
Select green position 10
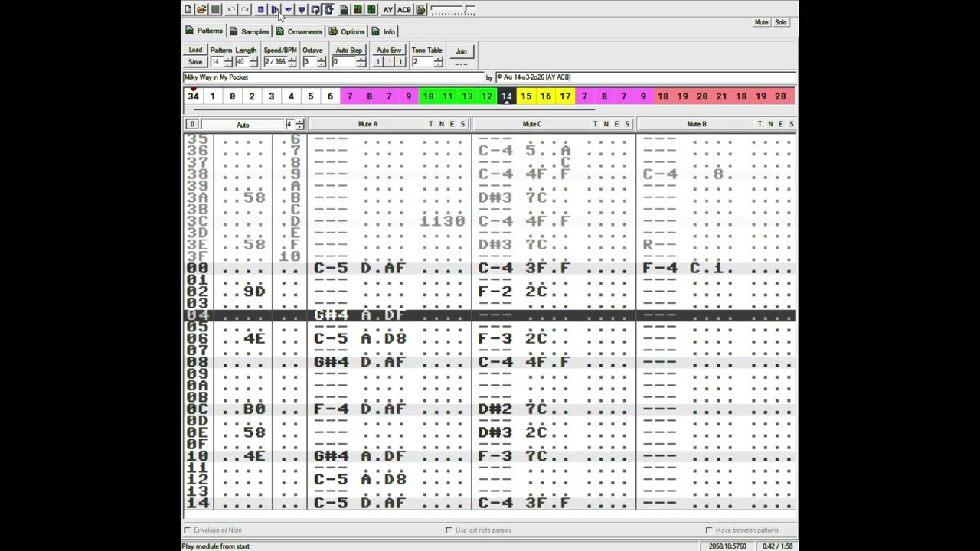(x=428, y=96)
